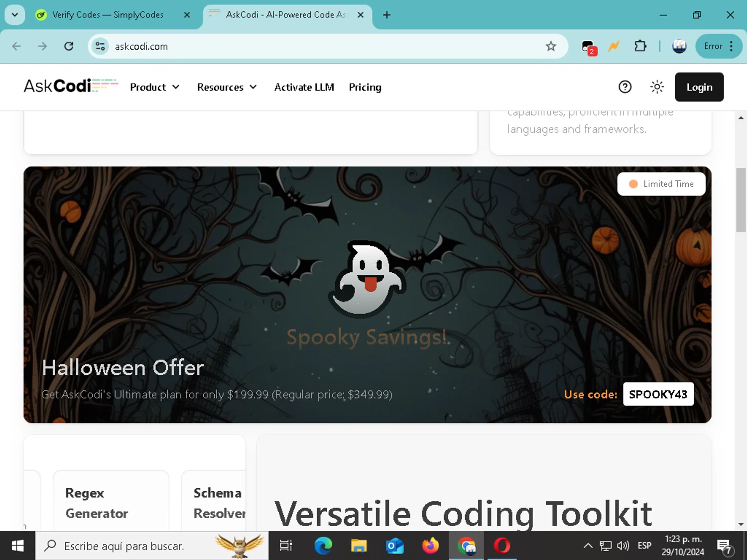Open the clock and date 29/10/2024
This screenshot has height=560, width=747.
(x=683, y=546)
